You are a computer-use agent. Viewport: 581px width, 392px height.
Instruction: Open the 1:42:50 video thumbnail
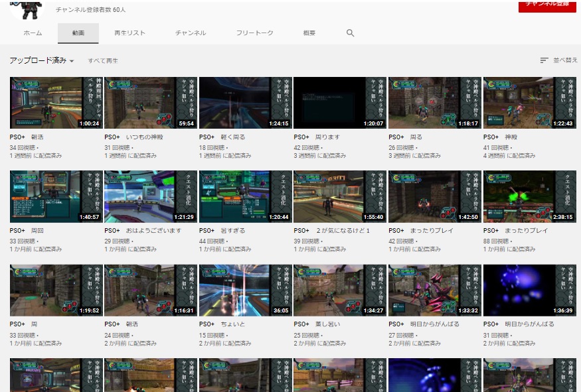[x=435, y=196]
